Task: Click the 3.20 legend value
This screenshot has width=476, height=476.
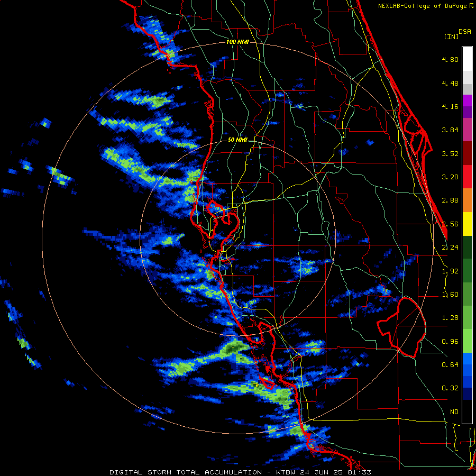Action: click(450, 177)
